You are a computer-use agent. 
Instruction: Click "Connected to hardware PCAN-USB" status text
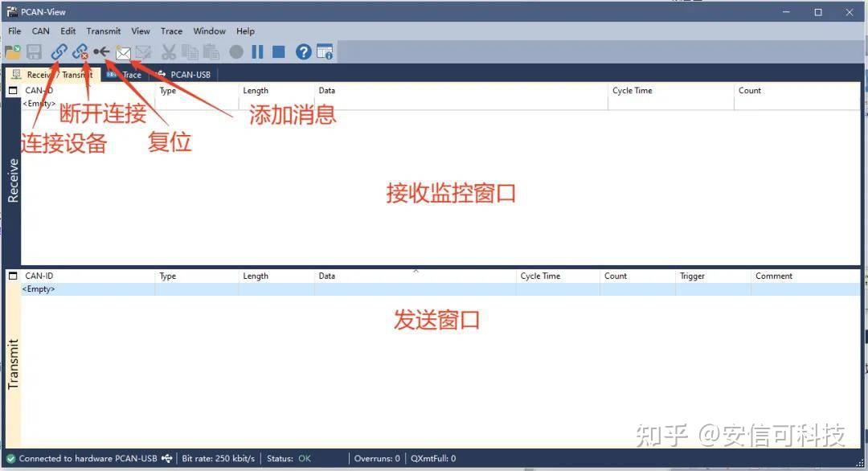[88, 458]
